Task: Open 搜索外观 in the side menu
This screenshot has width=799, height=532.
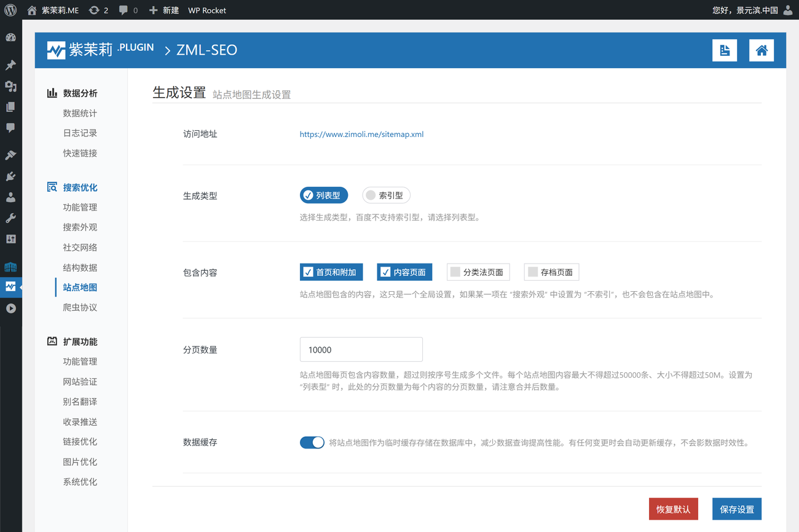Action: pyautogui.click(x=80, y=227)
